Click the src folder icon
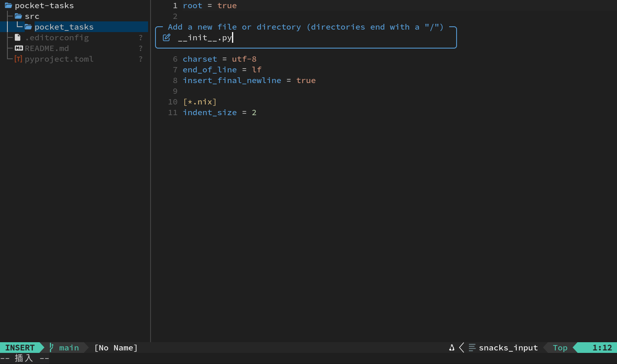The width and height of the screenshot is (617, 364). 19,16
